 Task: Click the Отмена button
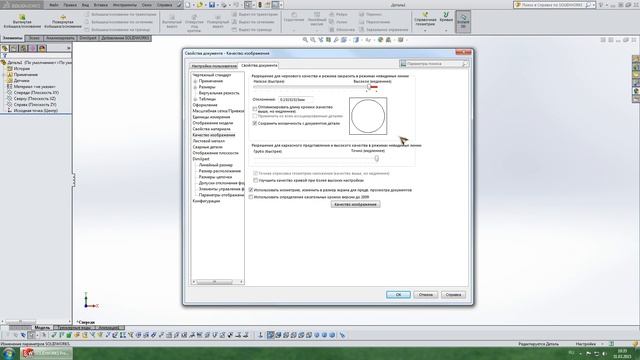(x=425, y=294)
